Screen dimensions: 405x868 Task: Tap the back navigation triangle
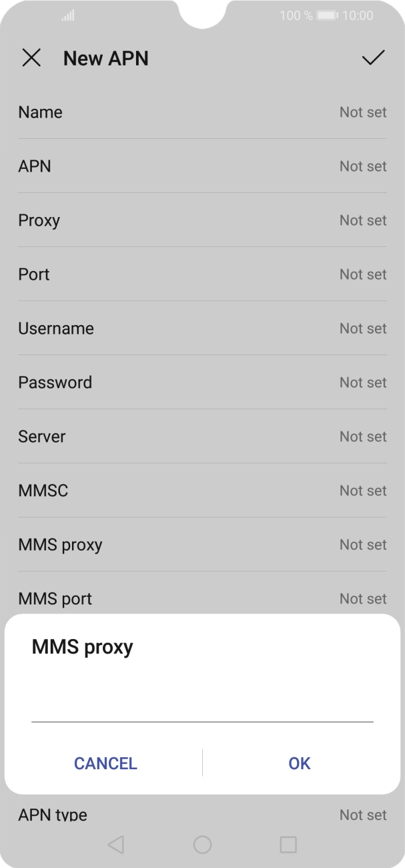pyautogui.click(x=117, y=844)
